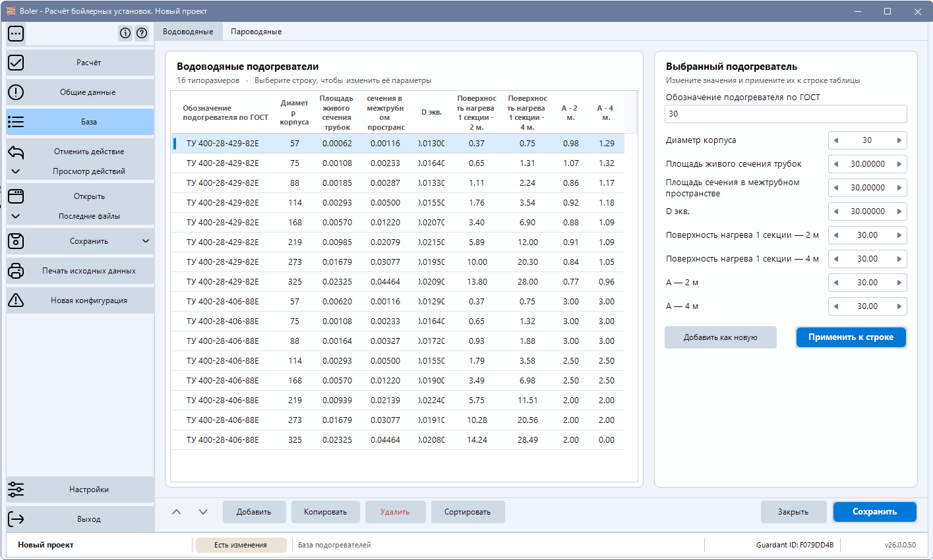This screenshot has width=933, height=560.
Task: Open the help question mark icon
Action: (142, 33)
